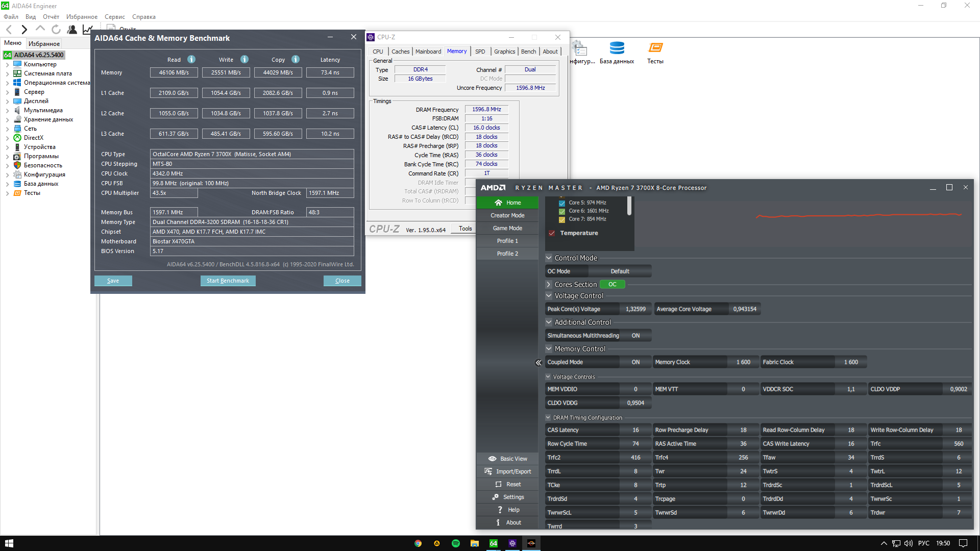Click the Read info icon in benchmark
The height and width of the screenshot is (551, 980).
pos(191,59)
